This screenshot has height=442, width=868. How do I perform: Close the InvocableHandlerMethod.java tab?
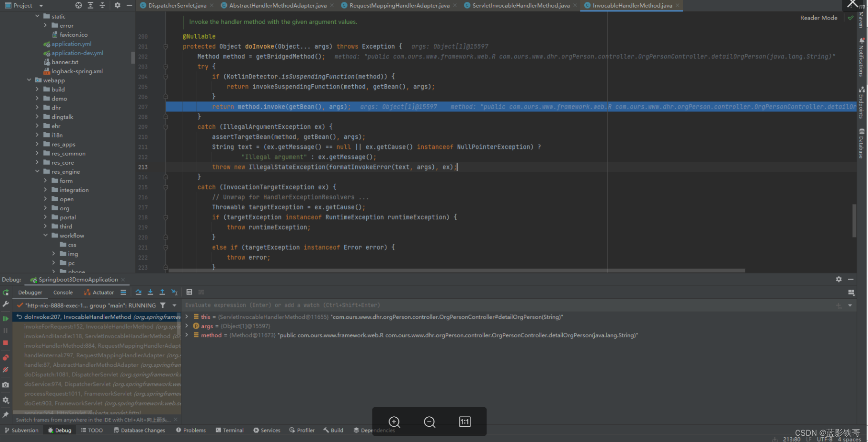pyautogui.click(x=678, y=6)
